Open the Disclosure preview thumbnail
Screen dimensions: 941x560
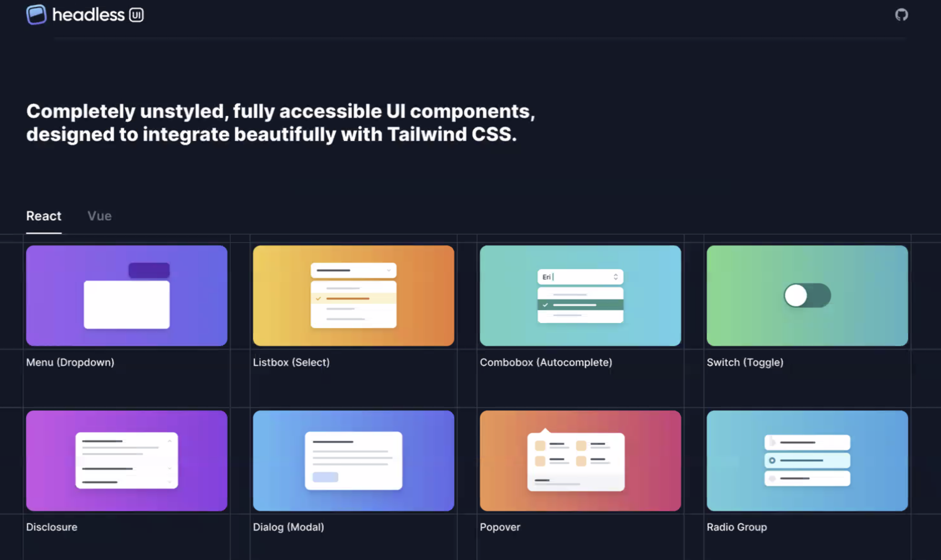click(127, 460)
